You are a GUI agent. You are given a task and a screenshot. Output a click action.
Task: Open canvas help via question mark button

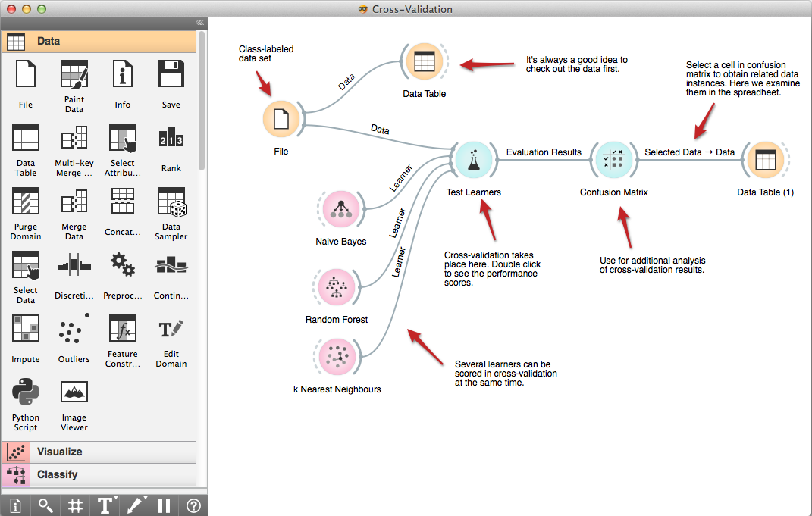[193, 505]
